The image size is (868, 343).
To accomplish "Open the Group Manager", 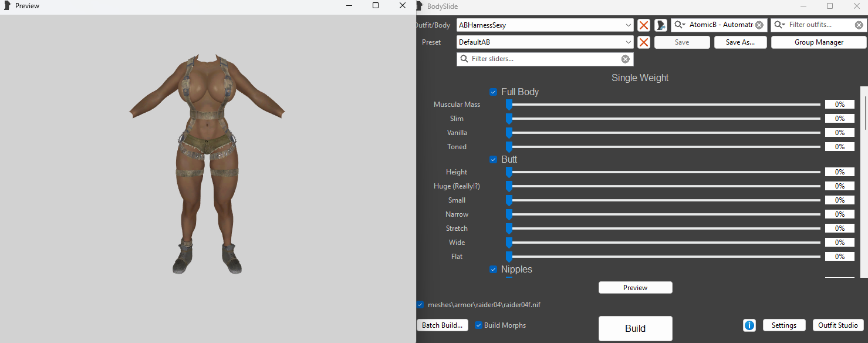I will click(819, 42).
